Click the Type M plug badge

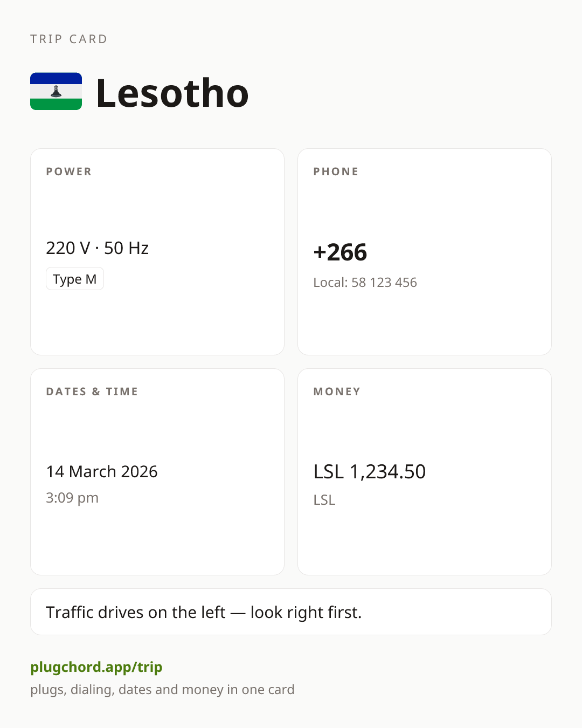(x=75, y=279)
